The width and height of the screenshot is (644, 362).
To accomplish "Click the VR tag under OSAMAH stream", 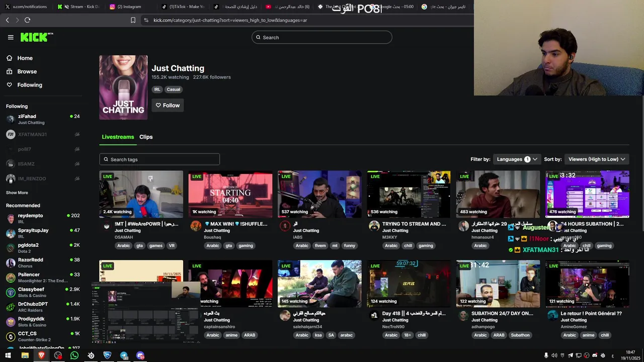I will (x=172, y=246).
